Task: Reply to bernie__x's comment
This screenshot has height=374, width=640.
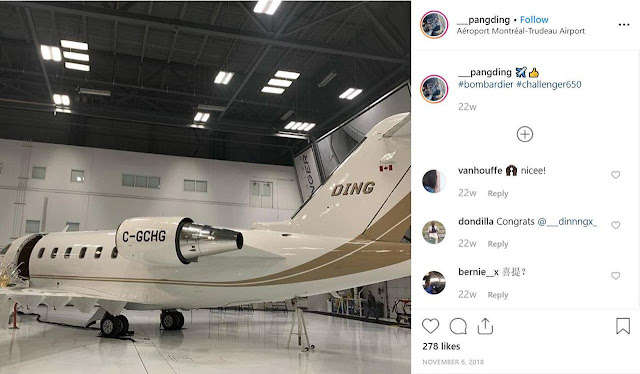Action: click(x=498, y=295)
